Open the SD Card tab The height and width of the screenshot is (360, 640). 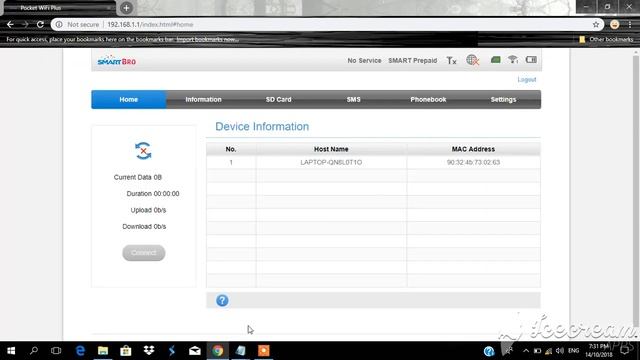tap(278, 100)
